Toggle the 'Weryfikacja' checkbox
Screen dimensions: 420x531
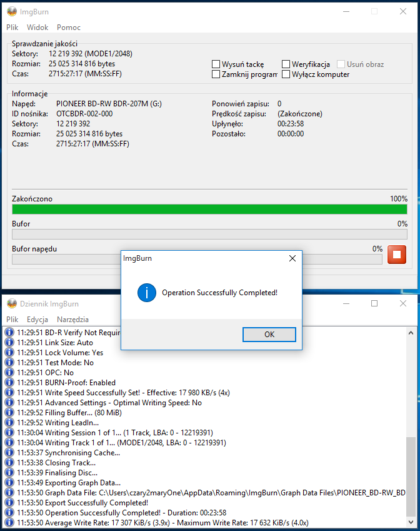point(286,64)
